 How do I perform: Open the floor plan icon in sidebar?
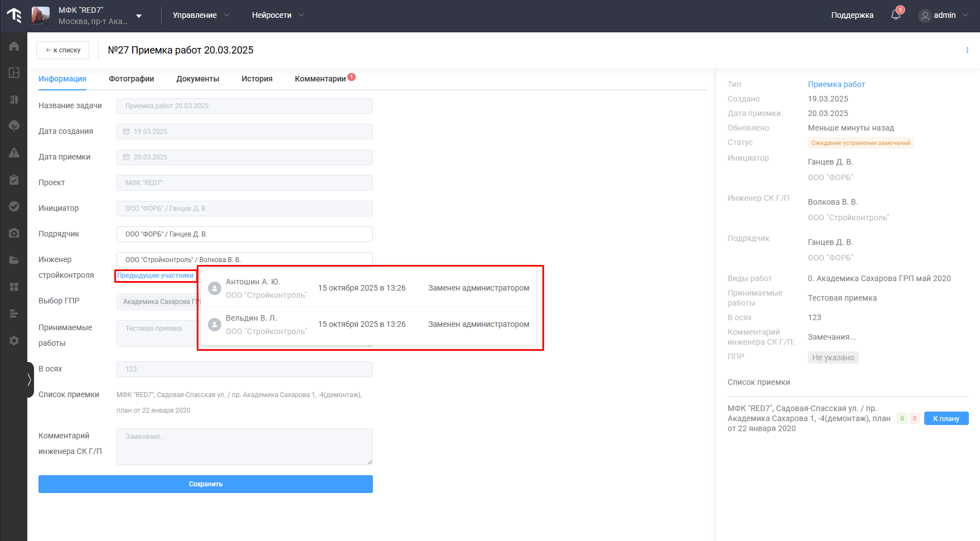coord(14,73)
